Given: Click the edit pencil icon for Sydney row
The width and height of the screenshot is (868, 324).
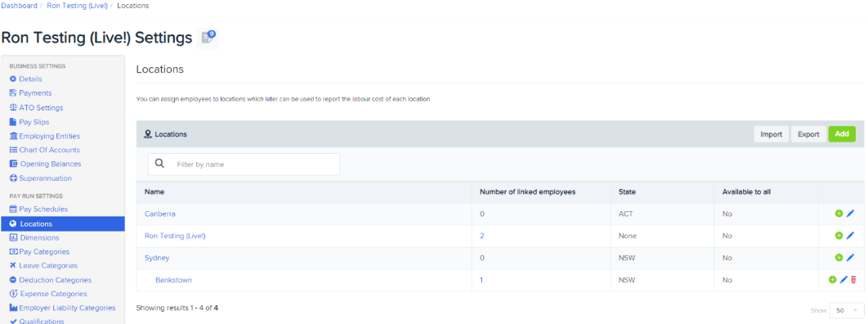Looking at the screenshot, I should [850, 258].
